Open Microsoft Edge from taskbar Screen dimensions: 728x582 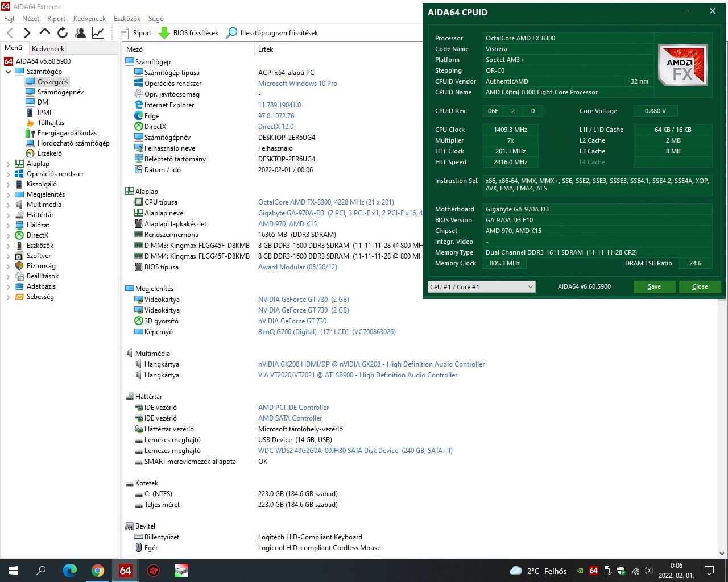pyautogui.click(x=69, y=571)
